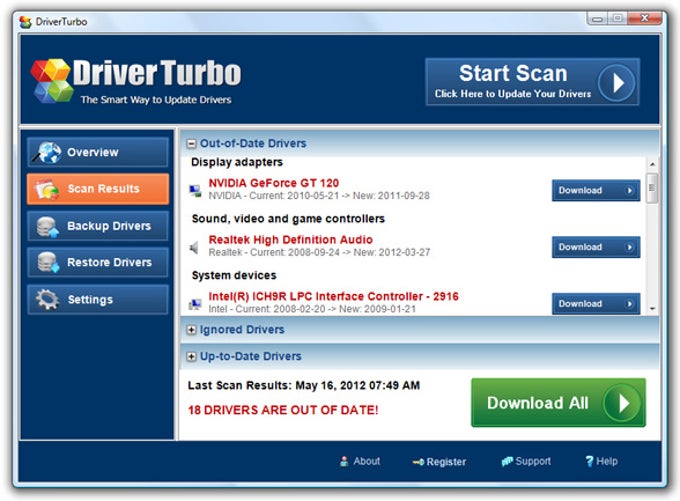Go to Backup Drivers
This screenshot has height=501, width=680.
98,226
